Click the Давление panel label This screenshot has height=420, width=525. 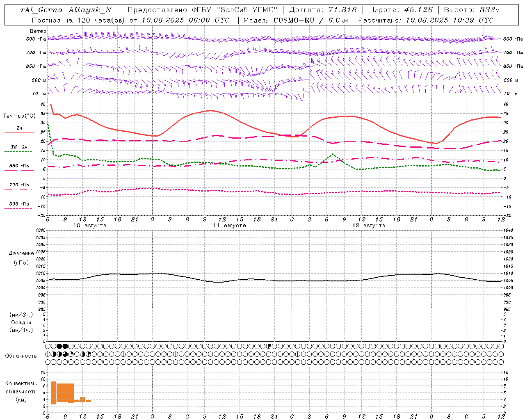[x=21, y=253]
